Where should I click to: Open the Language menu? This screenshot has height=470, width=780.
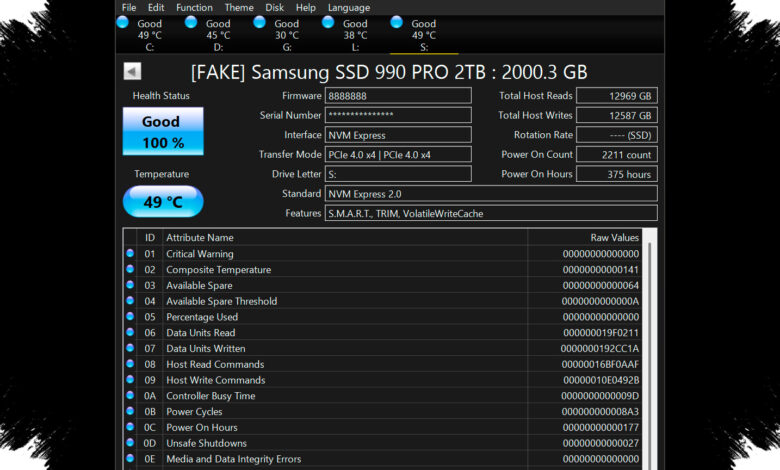coord(349,7)
